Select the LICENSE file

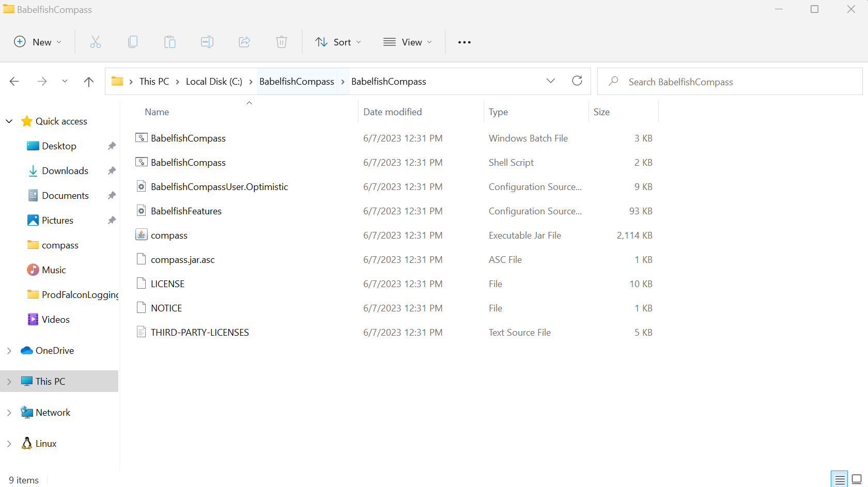pos(167,284)
